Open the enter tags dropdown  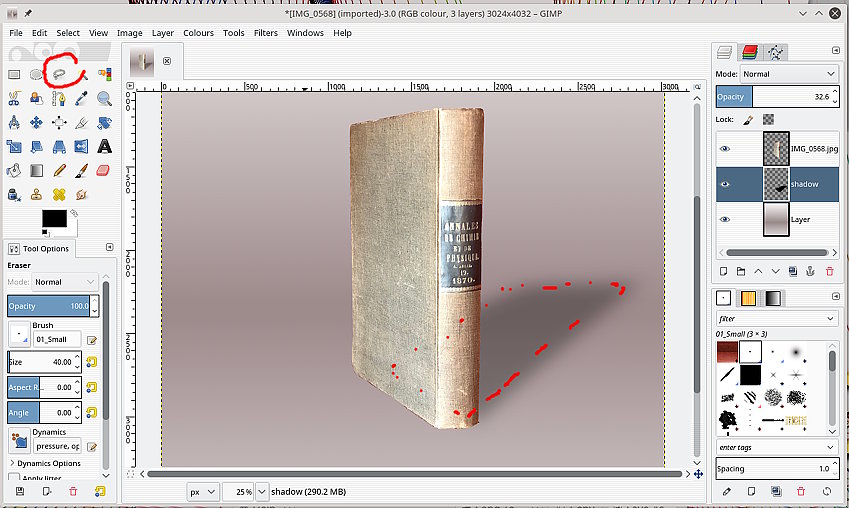click(777, 447)
